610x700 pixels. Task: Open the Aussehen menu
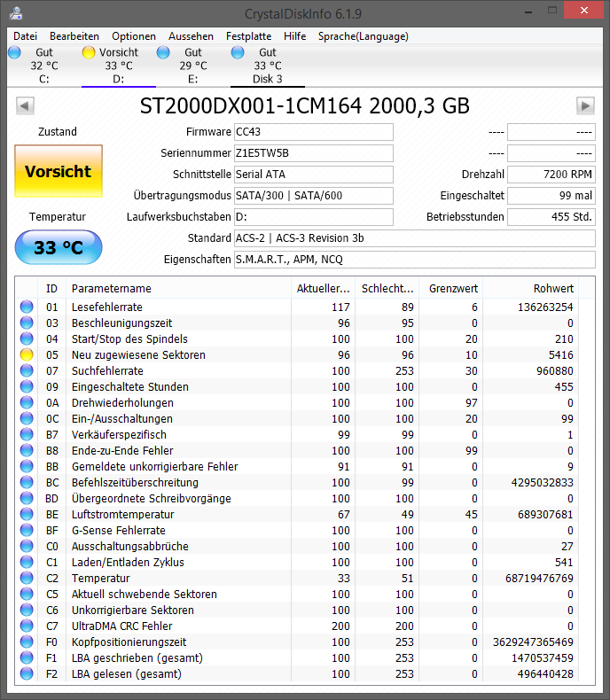click(x=191, y=36)
